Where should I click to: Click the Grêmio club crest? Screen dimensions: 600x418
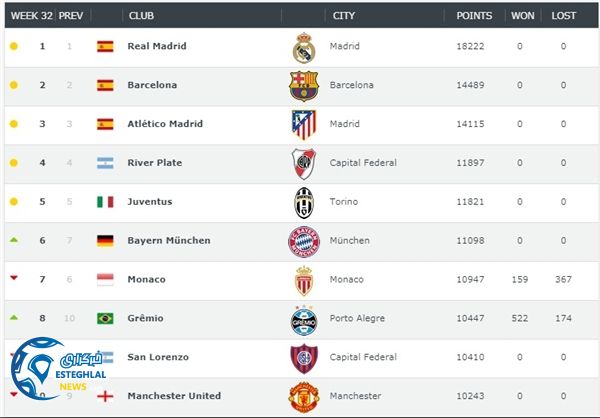click(304, 319)
